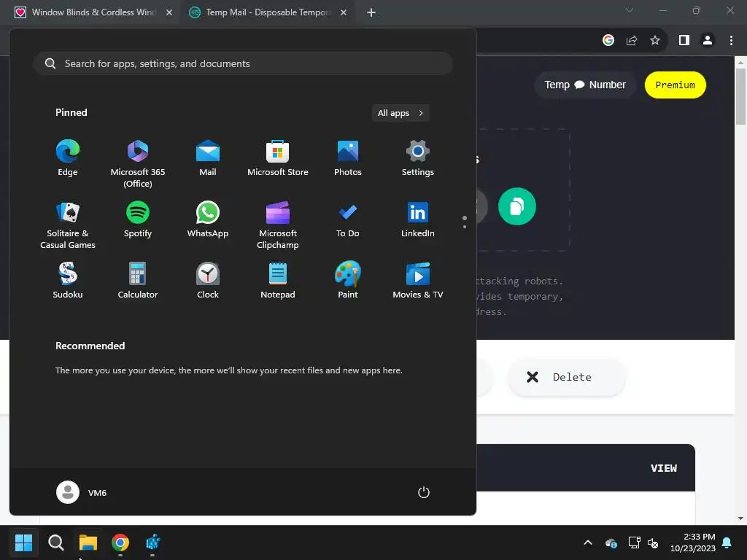
Task: Switch to Chrome on the taskbar
Action: pyautogui.click(x=120, y=542)
